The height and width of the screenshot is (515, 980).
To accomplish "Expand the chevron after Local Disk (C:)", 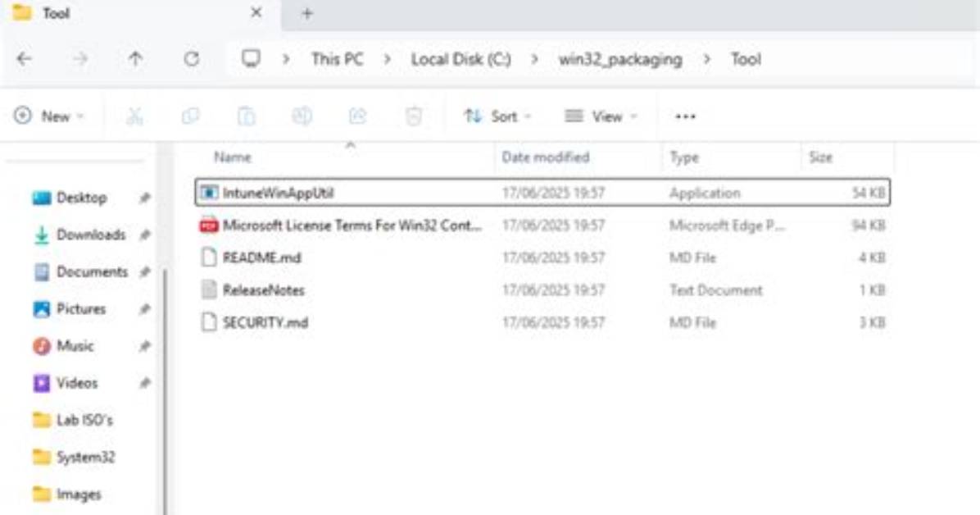I will (x=535, y=59).
